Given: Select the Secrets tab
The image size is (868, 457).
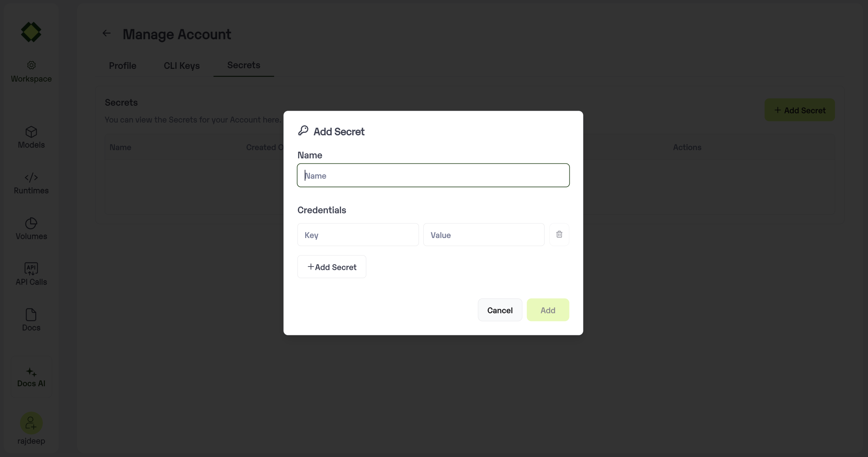Looking at the screenshot, I should click(x=243, y=65).
